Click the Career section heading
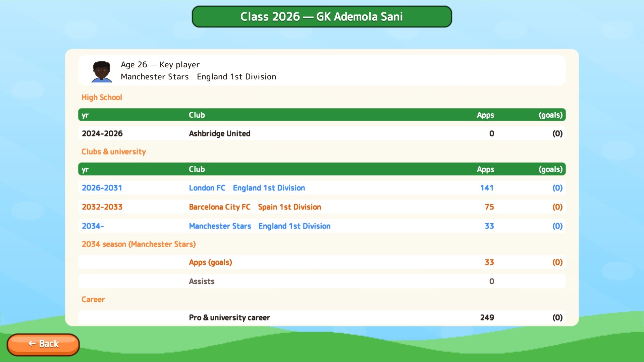644x362 pixels. (93, 299)
